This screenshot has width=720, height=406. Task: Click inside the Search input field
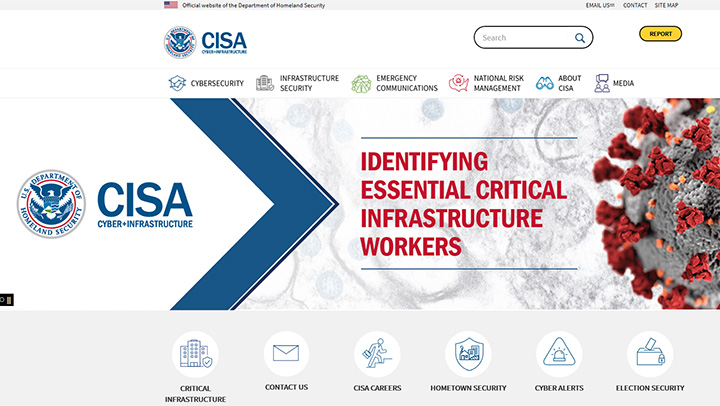click(523, 38)
